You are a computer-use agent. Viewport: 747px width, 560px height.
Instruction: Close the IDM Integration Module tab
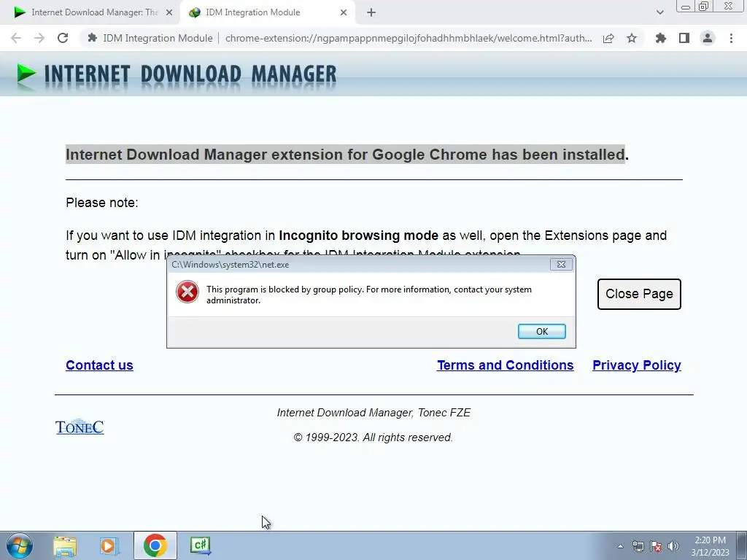(x=344, y=13)
